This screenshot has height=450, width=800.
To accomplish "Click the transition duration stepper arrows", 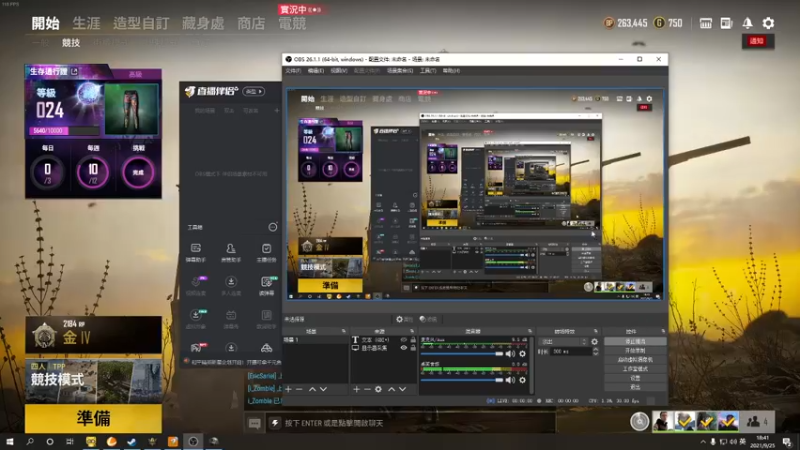I will click(595, 352).
